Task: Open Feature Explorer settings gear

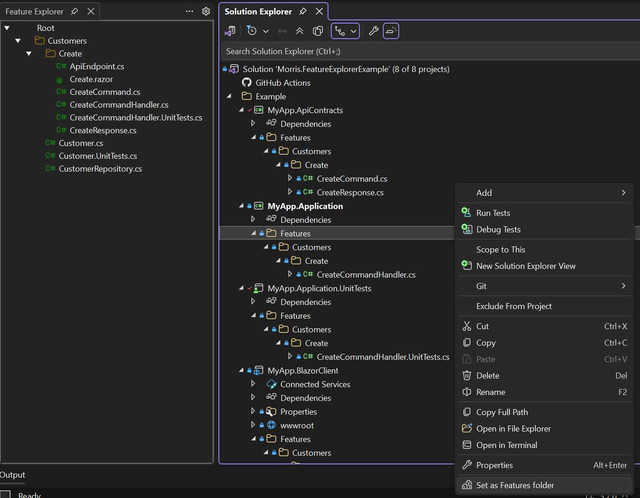Action: coord(206,11)
